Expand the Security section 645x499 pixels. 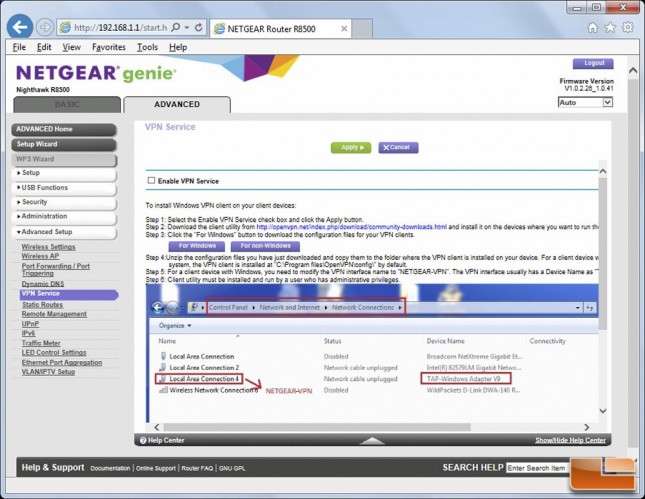(64, 202)
